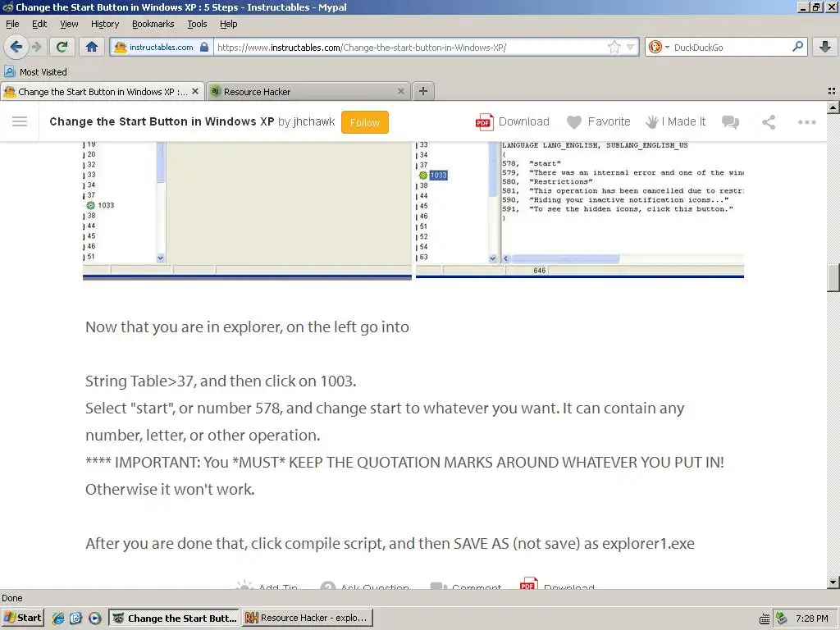Go back with the browser back arrow
This screenshot has width=840, height=630.
click(x=16, y=47)
